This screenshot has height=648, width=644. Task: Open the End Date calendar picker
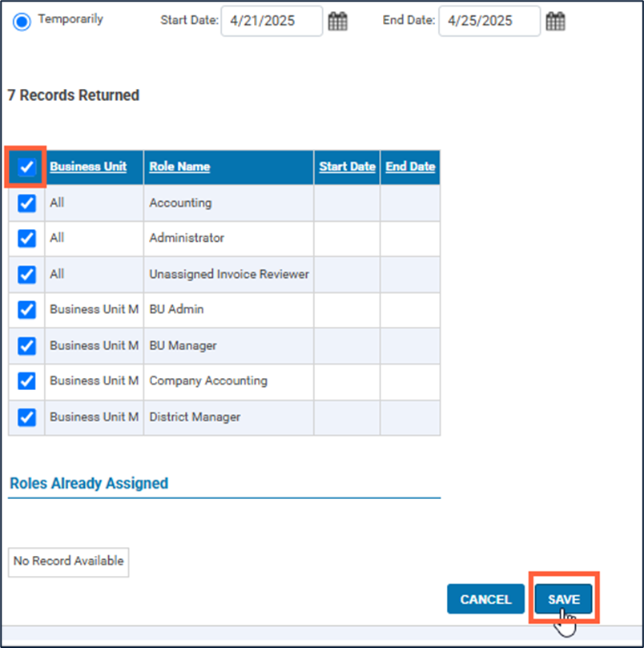coord(555,22)
